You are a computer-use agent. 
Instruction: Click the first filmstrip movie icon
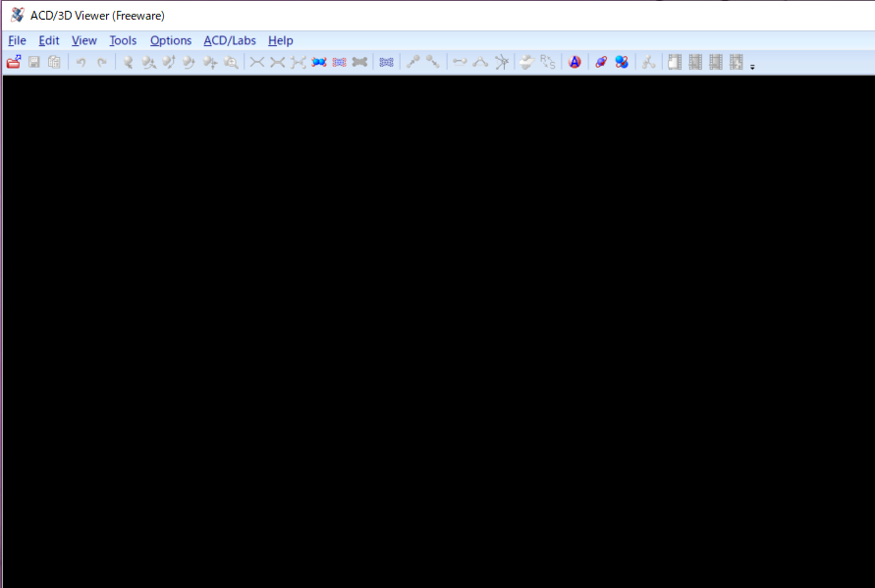675,62
